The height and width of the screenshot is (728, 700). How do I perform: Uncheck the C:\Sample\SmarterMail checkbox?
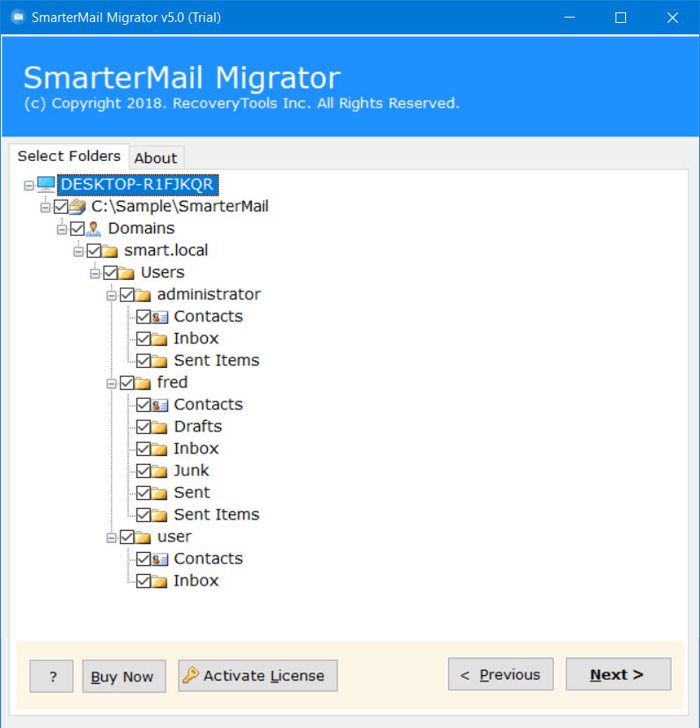[x=61, y=207]
